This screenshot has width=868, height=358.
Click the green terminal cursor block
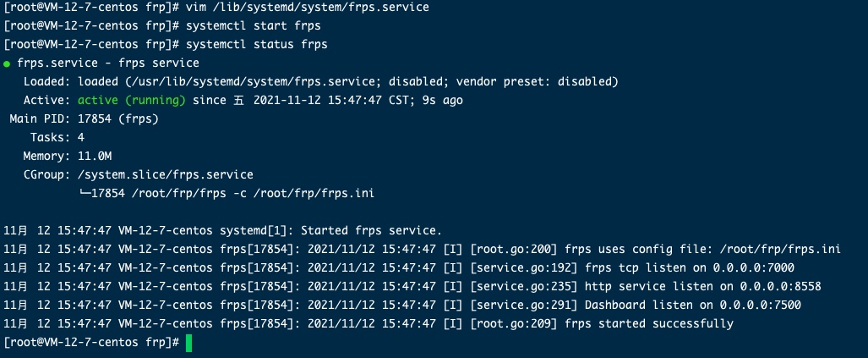pos(189,342)
